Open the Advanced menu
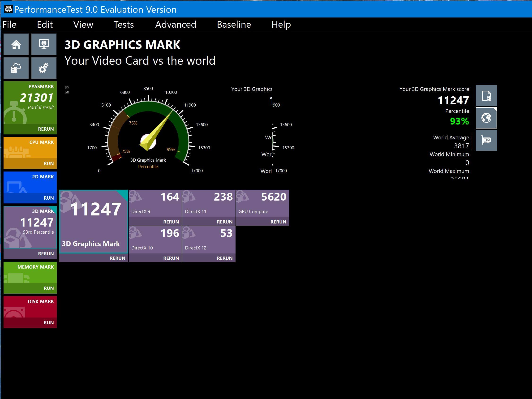This screenshot has width=532, height=399. pyautogui.click(x=176, y=25)
